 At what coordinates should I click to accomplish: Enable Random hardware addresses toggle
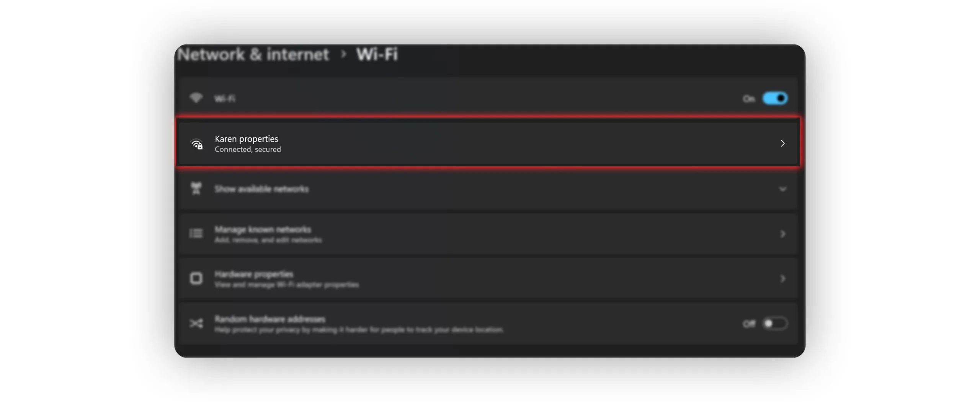click(775, 324)
